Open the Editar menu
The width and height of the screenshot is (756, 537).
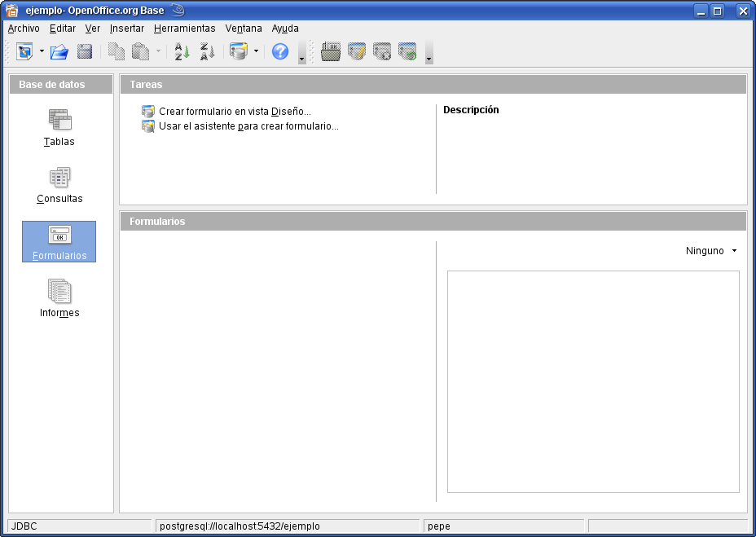point(63,29)
